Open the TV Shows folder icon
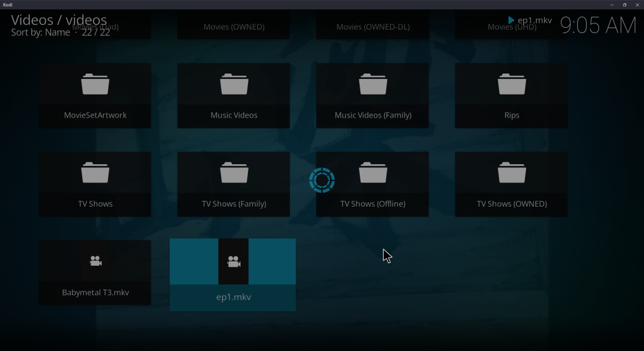The height and width of the screenshot is (351, 644). (x=95, y=173)
